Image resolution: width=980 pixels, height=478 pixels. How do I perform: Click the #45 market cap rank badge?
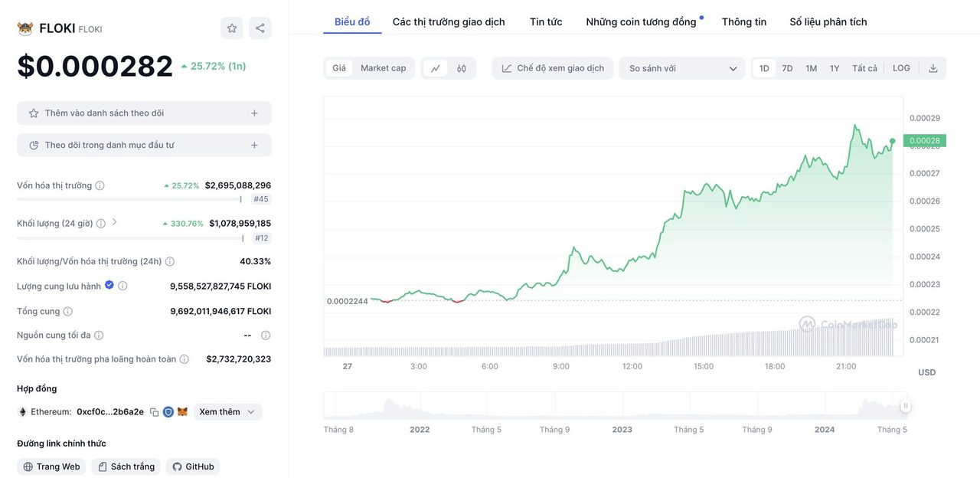tap(261, 199)
